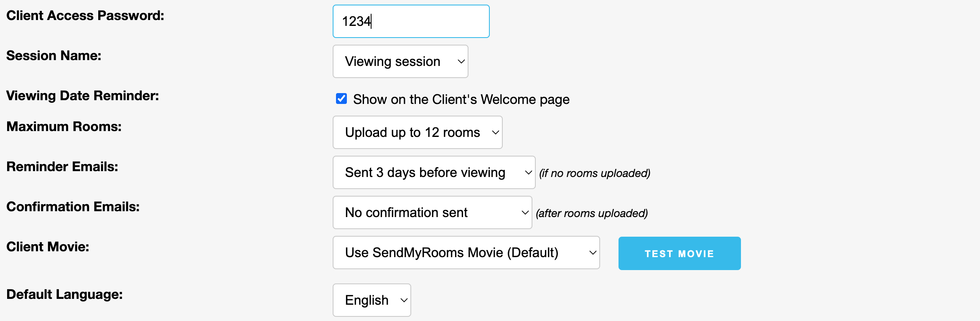Click the "Maximum Rooms:" label
Screen dimensions: 980x321
click(64, 126)
